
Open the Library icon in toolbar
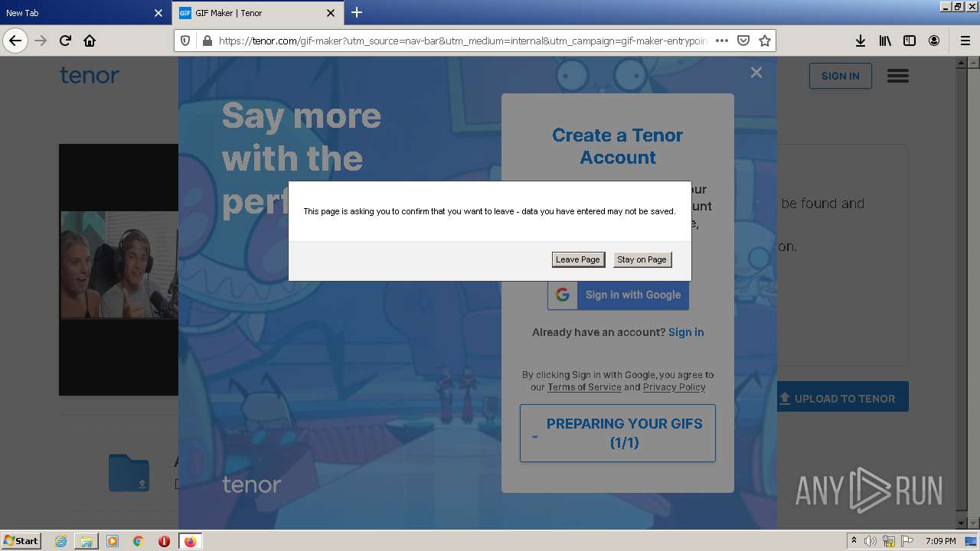[x=885, y=41]
